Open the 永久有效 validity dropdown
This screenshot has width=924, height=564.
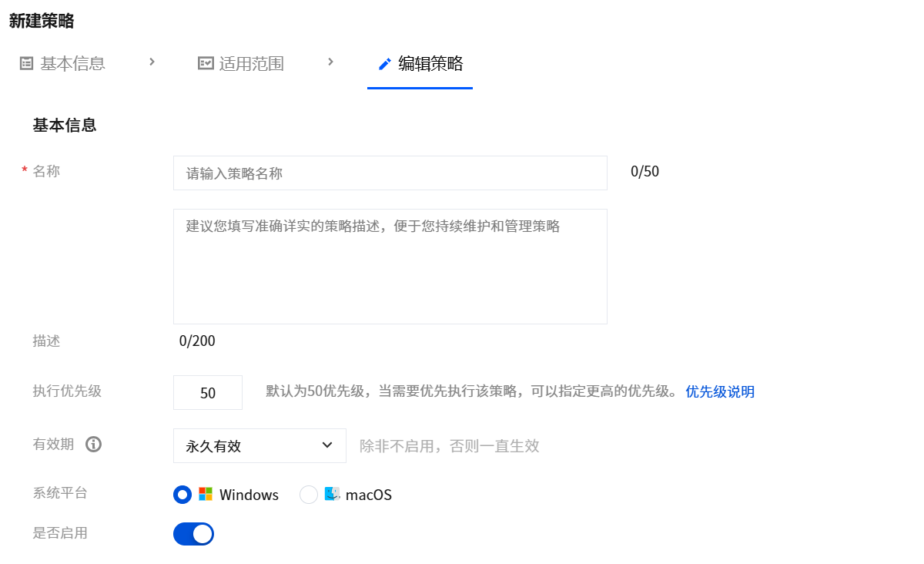click(x=259, y=445)
